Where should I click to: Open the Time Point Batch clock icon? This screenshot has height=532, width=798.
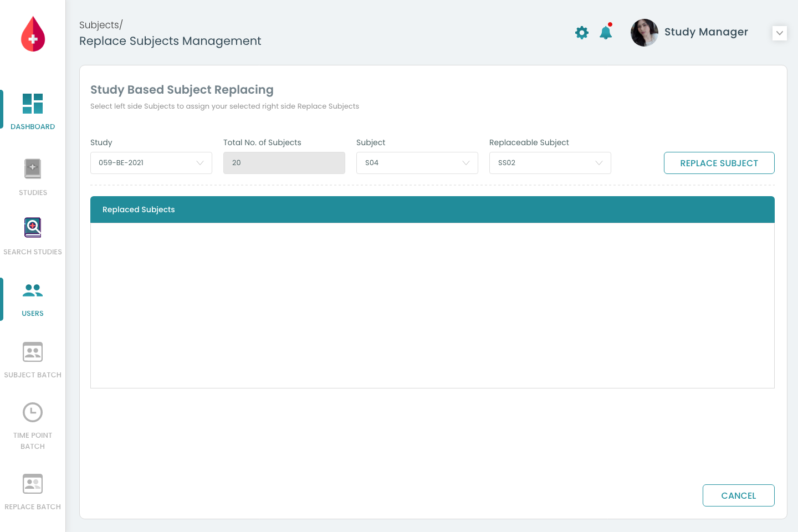pos(33,412)
